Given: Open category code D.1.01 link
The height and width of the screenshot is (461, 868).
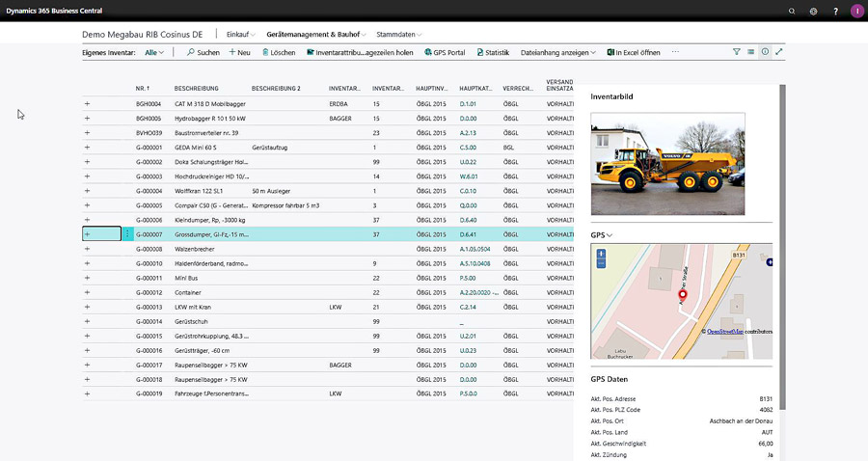Looking at the screenshot, I should pyautogui.click(x=468, y=104).
